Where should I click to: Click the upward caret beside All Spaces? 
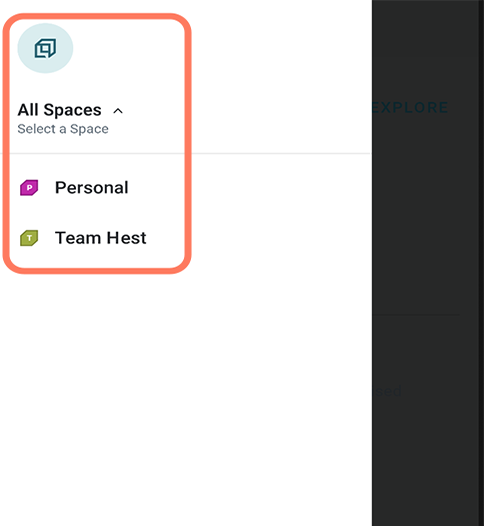(118, 111)
